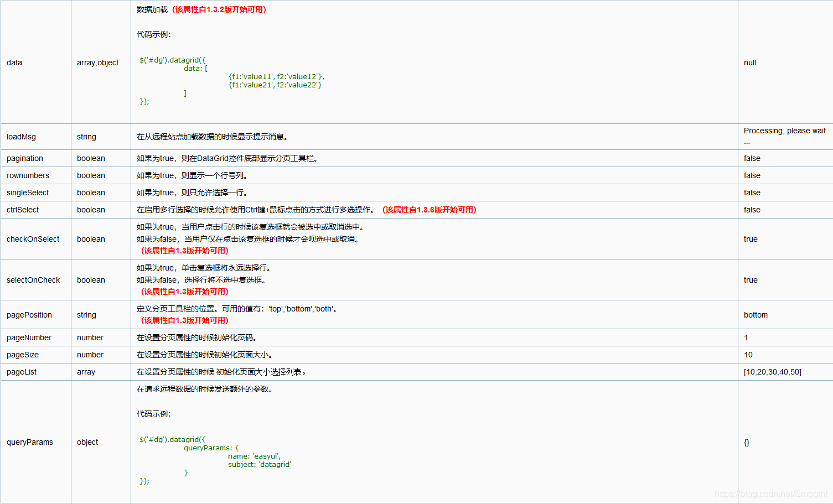Click code line "queryParams: {"

click(x=211, y=448)
